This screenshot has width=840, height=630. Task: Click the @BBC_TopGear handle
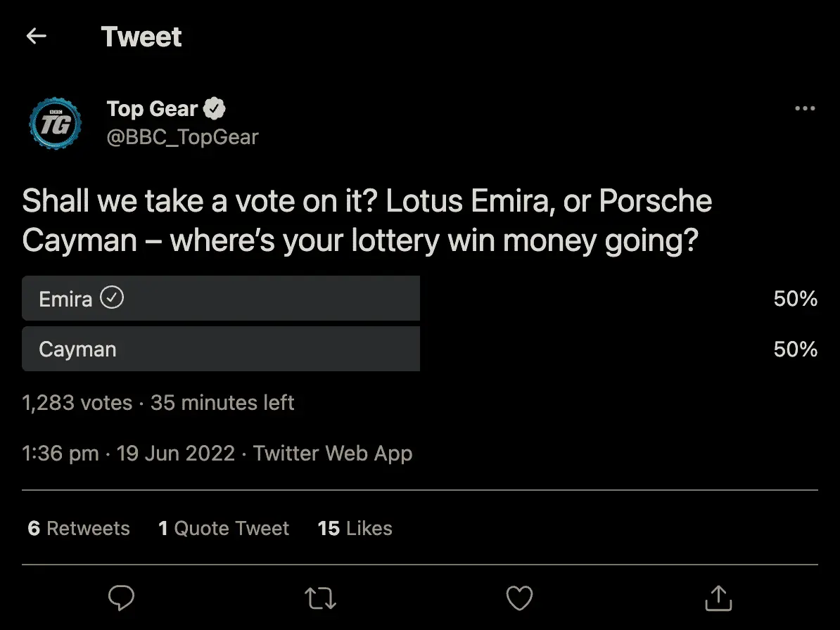point(182,137)
